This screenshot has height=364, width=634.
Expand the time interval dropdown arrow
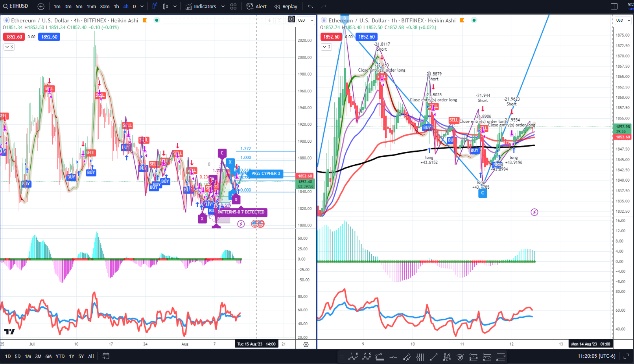(142, 6)
